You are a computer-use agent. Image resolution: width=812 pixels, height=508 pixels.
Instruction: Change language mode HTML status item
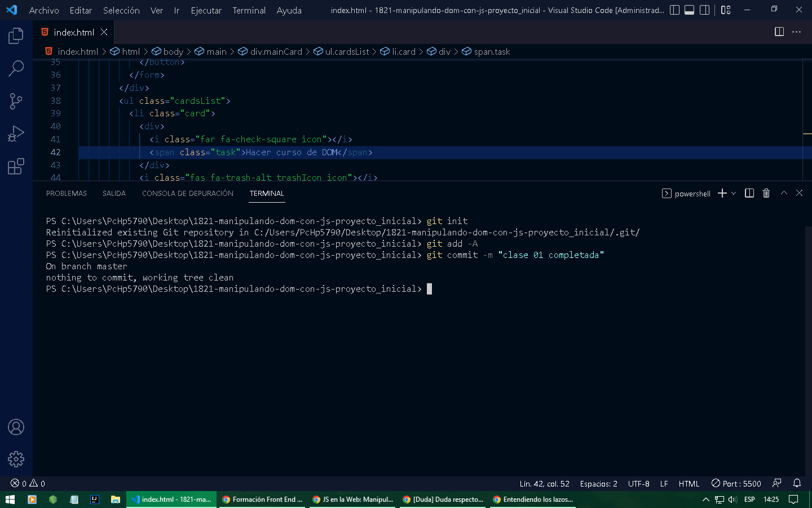(x=689, y=484)
